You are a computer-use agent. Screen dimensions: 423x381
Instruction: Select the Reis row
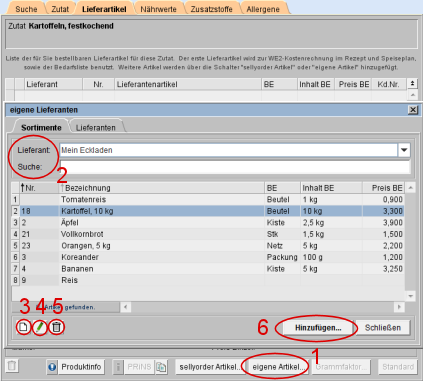click(x=208, y=280)
